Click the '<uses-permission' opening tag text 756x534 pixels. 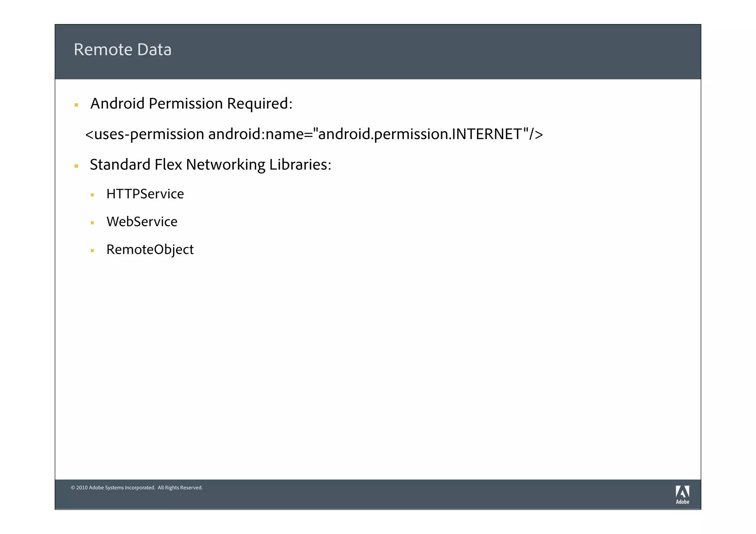pyautogui.click(x=144, y=134)
